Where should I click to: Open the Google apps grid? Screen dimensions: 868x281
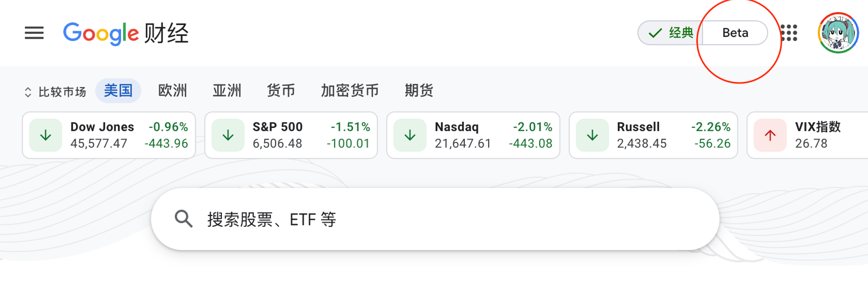coord(788,33)
